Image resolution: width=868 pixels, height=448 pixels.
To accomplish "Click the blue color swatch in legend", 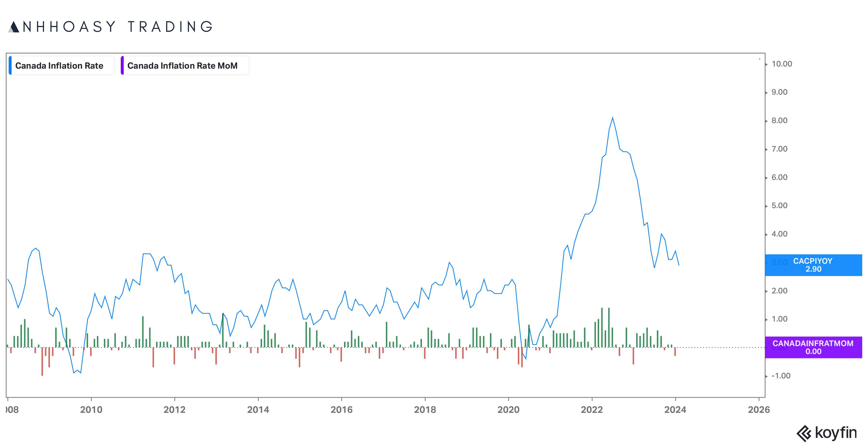I will [x=10, y=66].
